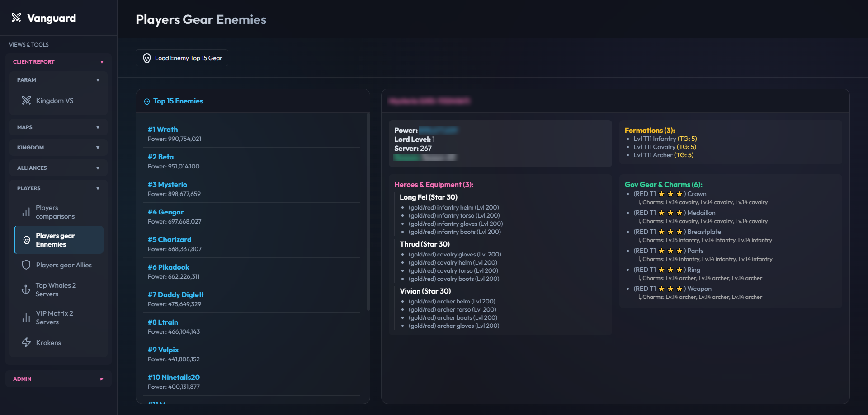Click the skull icon in Load Enemy button
868x415 pixels.
(147, 58)
